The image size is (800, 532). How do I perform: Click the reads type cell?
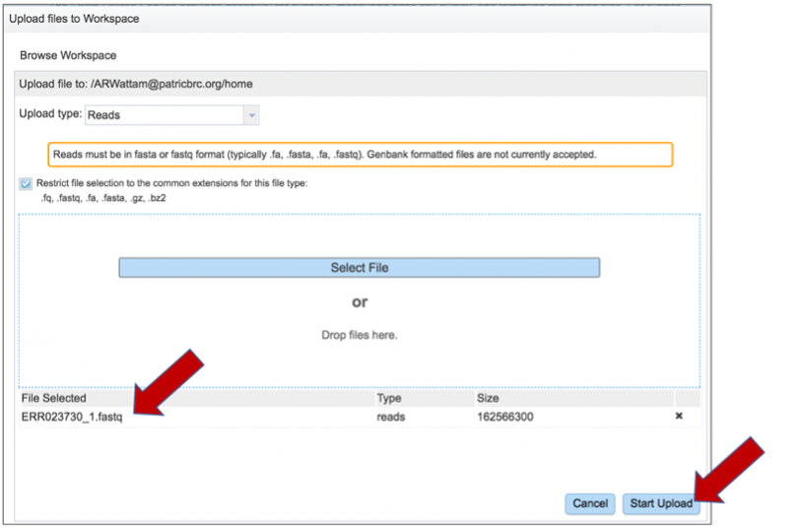click(x=391, y=417)
